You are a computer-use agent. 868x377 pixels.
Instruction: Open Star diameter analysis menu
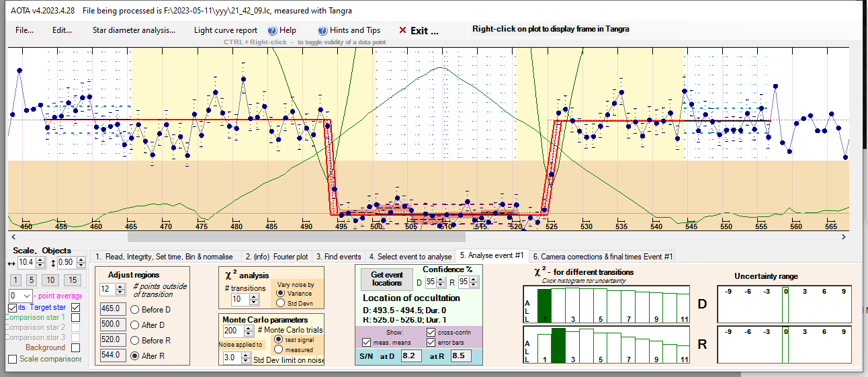pos(134,30)
